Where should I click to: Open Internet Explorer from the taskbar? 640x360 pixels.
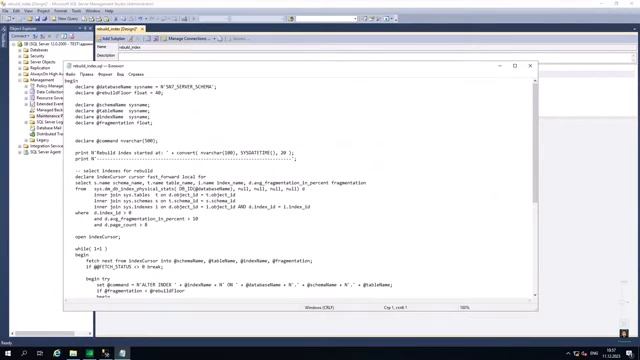coord(57,353)
